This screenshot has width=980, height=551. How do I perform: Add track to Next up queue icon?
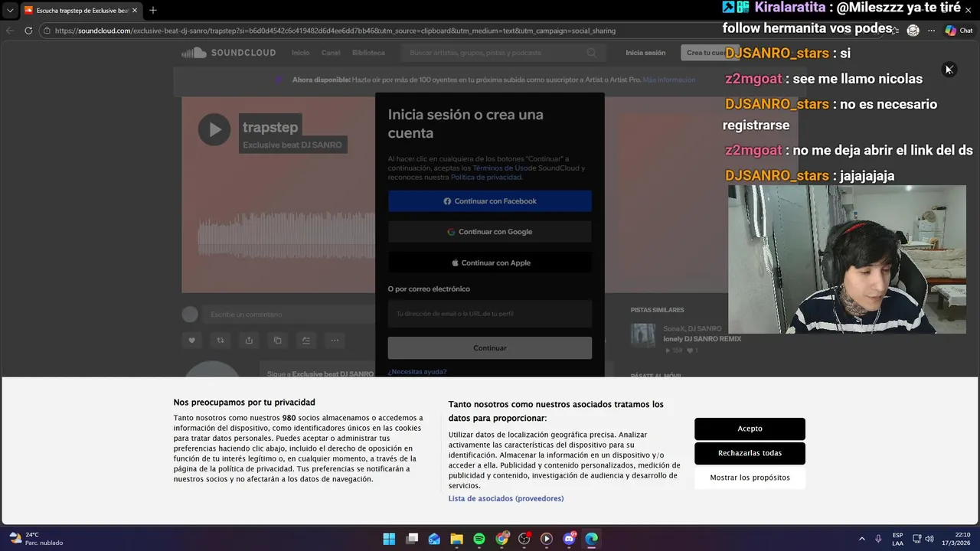pyautogui.click(x=306, y=341)
